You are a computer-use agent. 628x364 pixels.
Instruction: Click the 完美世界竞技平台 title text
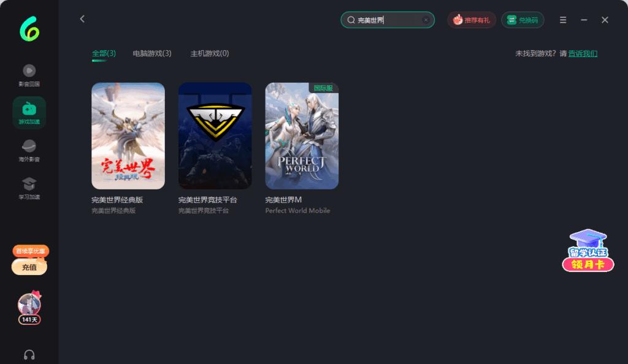pos(207,200)
